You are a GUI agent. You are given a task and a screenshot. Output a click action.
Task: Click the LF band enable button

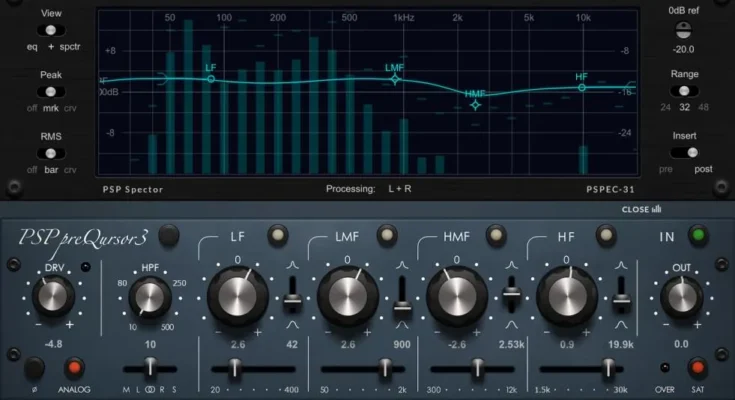pyautogui.click(x=276, y=236)
